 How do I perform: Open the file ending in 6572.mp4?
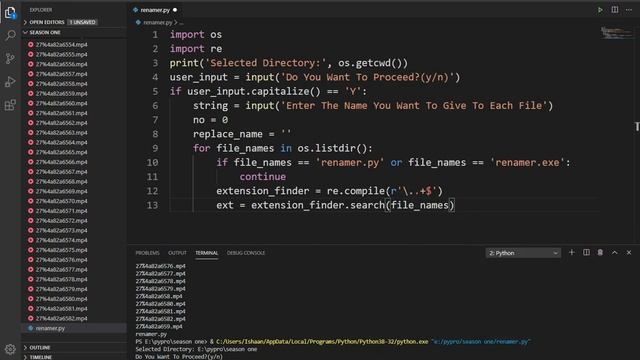coord(62,221)
